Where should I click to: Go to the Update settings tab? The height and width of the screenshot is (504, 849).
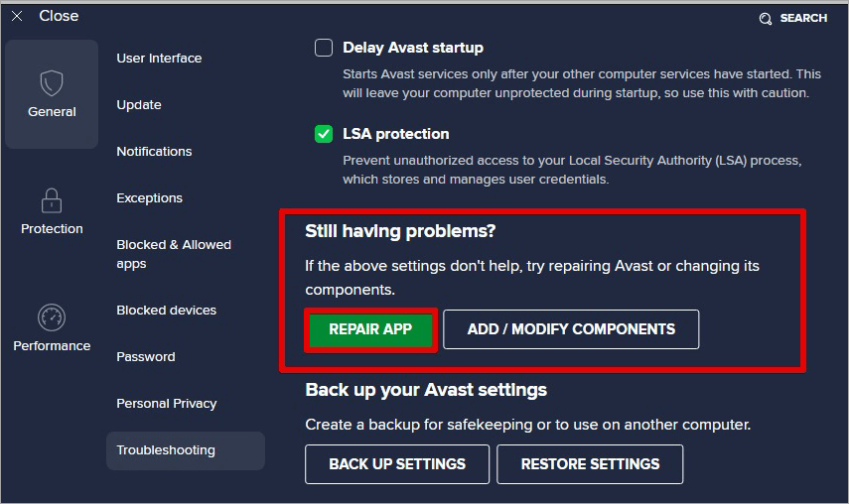pos(139,105)
